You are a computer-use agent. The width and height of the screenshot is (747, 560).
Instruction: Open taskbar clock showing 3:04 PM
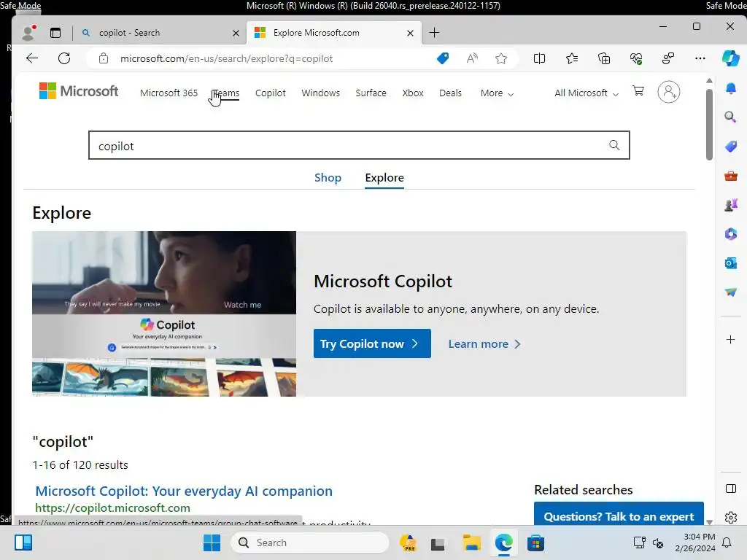695,542
